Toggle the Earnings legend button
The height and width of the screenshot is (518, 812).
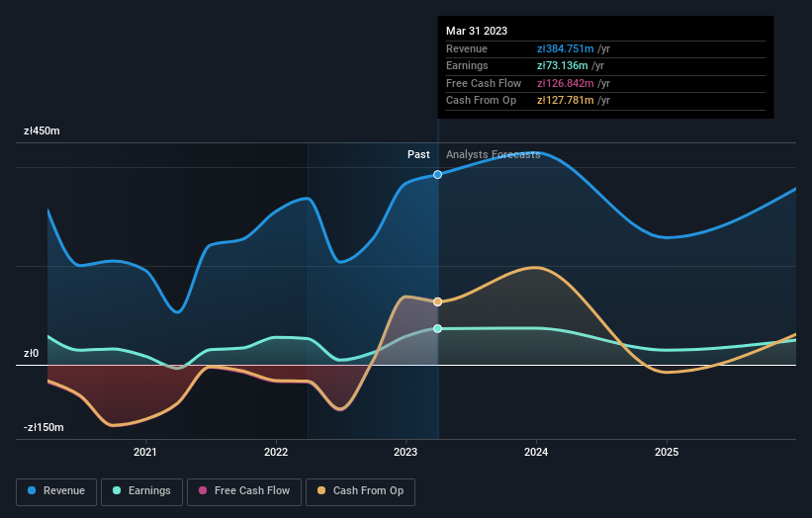[x=141, y=491]
